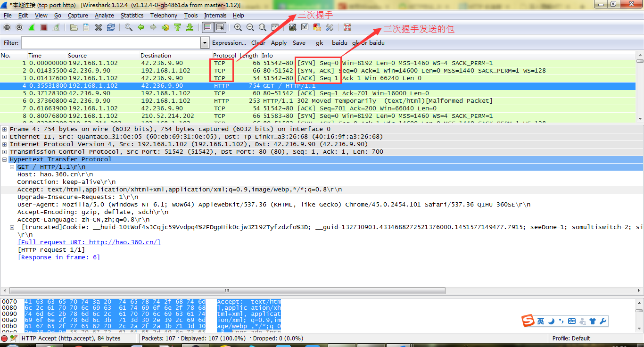This screenshot has width=644, height=347.
Task: Find a packet with magnifier icon
Action: point(129,27)
